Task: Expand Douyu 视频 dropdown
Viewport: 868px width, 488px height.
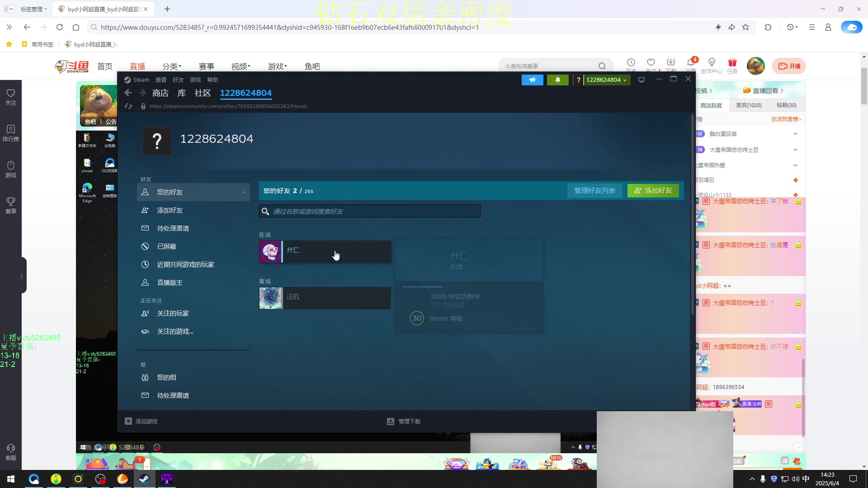Action: point(241,66)
